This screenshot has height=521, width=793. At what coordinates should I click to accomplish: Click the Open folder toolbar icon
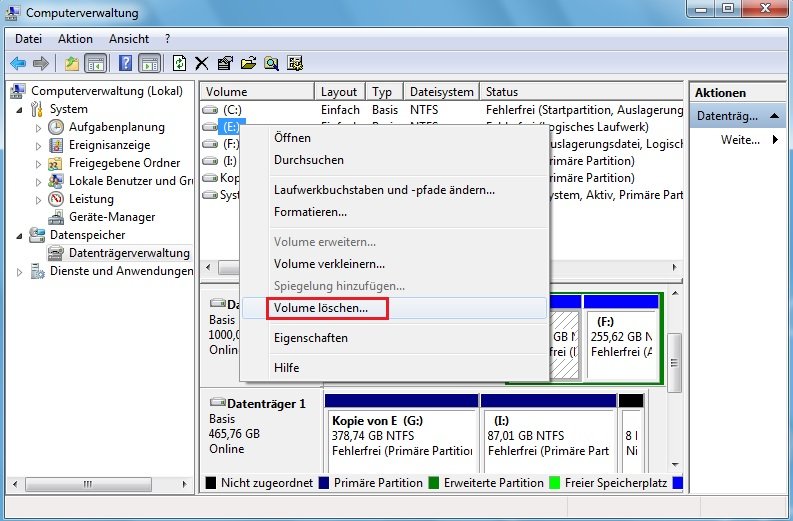pyautogui.click(x=248, y=63)
